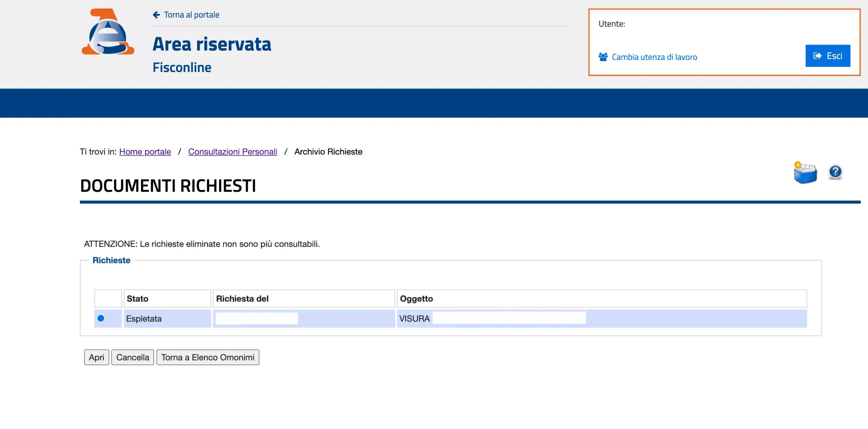Click the Esci button to log out
Screen dimensions: 868x429
[x=828, y=56]
